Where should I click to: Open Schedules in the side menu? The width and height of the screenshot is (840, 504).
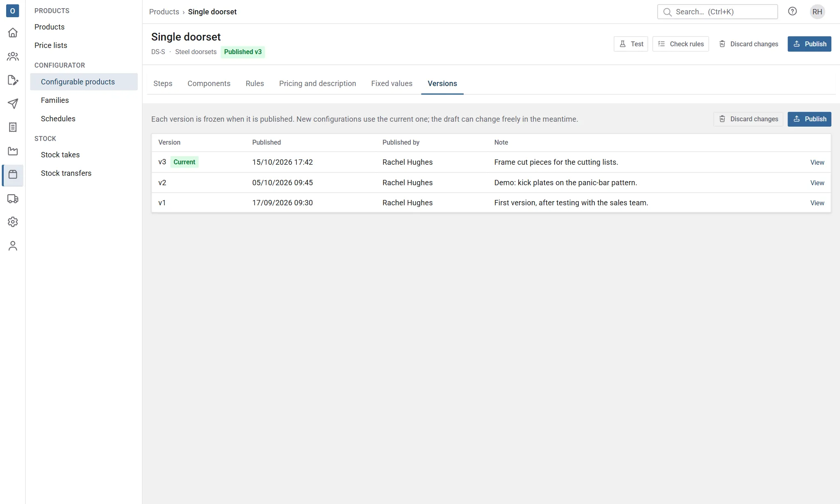pyautogui.click(x=84, y=119)
